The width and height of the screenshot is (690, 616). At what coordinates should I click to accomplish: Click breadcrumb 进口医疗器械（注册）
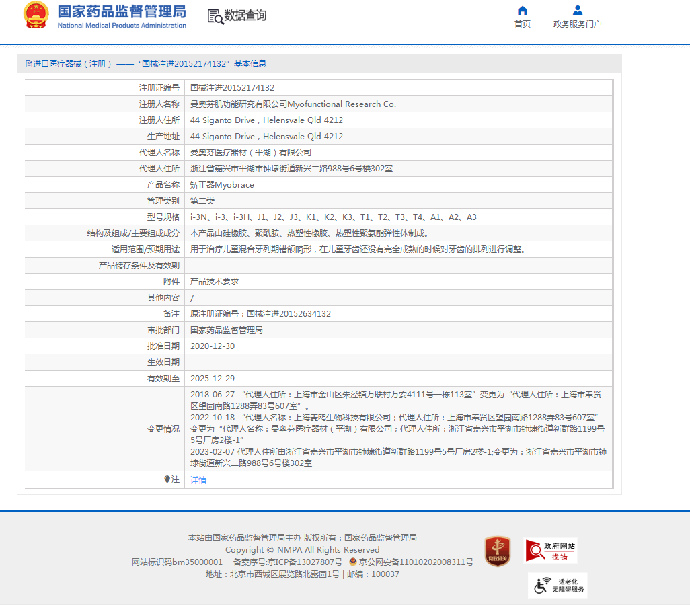tap(72, 64)
